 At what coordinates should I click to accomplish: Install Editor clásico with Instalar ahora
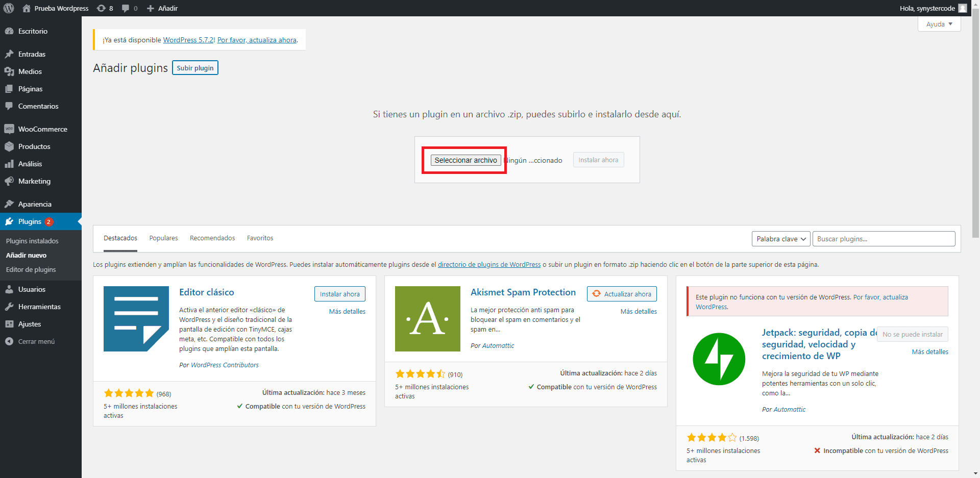340,294
